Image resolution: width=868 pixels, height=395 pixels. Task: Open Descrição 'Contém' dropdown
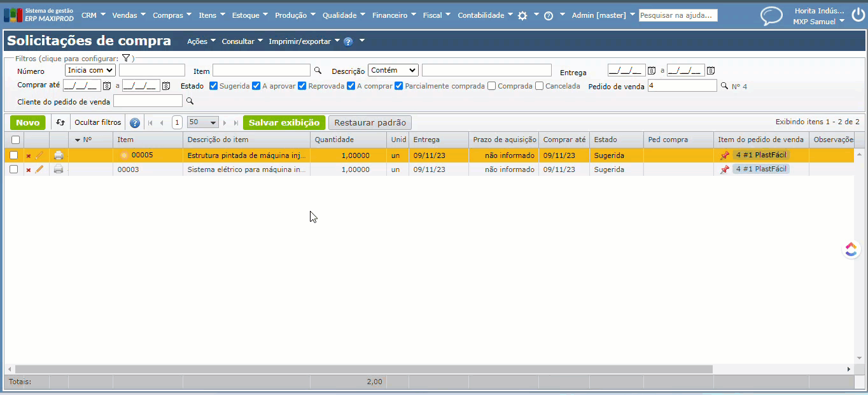coord(393,70)
